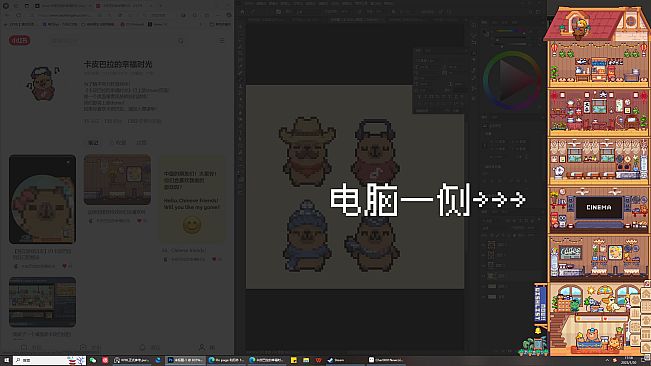The height and width of the screenshot is (366, 651).
Task: Open the hamburger menu on the Xiaohongshu page
Action: [x=222, y=41]
